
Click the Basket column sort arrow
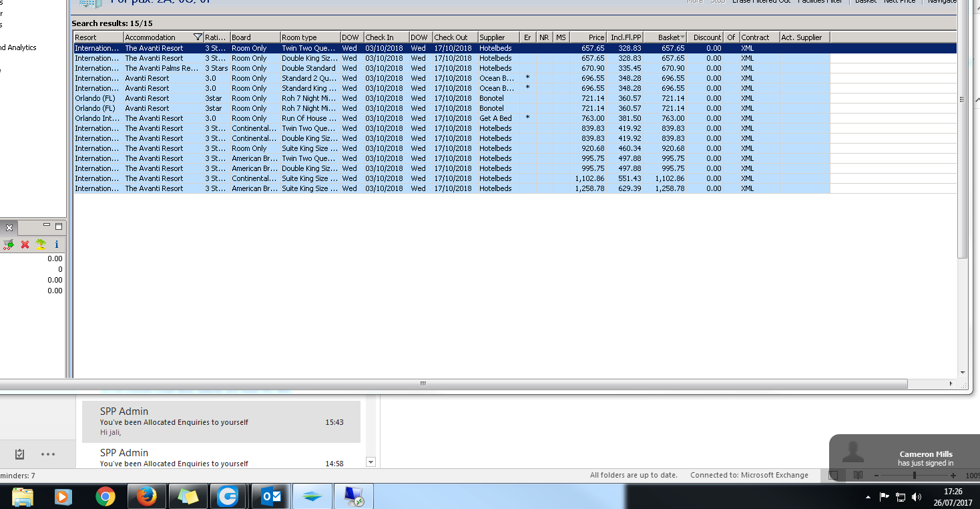click(682, 37)
